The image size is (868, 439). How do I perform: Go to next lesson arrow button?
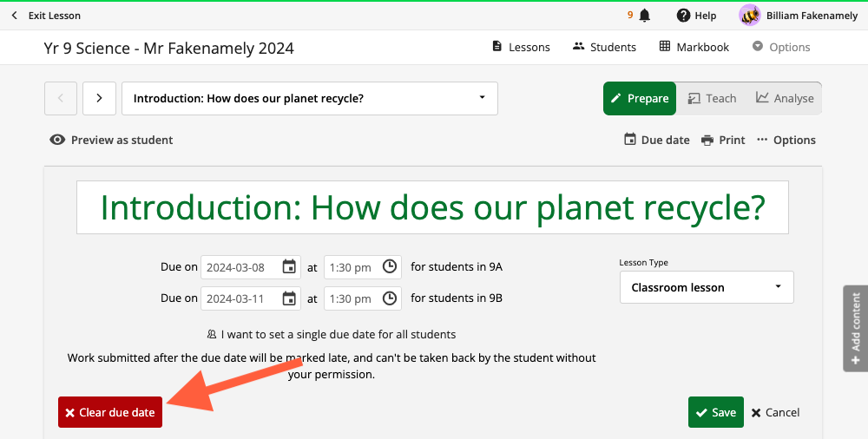(99, 99)
